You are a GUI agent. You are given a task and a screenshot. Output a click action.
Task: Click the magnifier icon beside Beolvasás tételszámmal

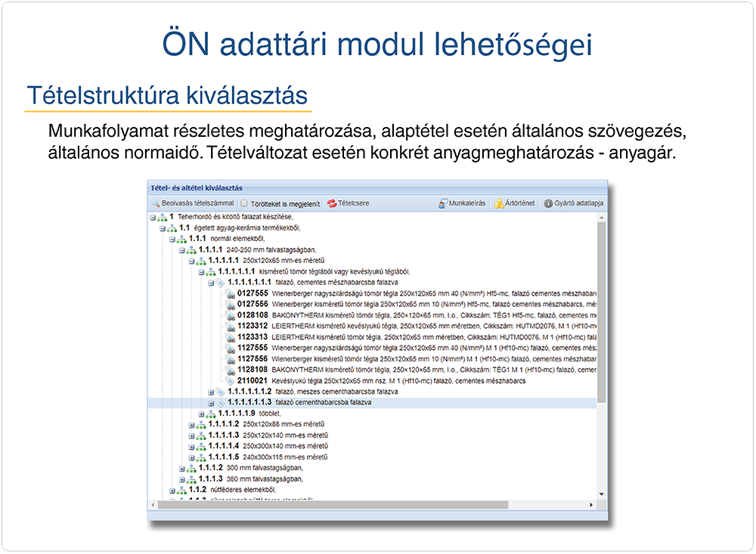156,203
